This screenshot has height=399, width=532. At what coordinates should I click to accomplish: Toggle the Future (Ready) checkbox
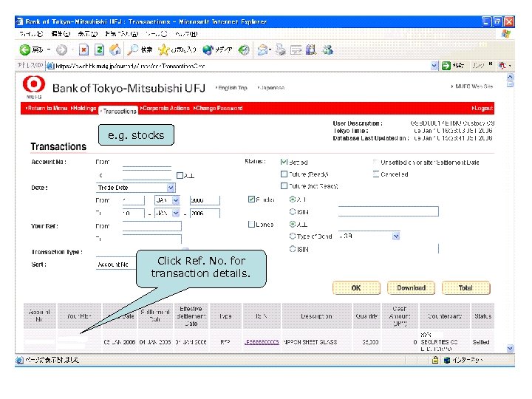pos(284,174)
